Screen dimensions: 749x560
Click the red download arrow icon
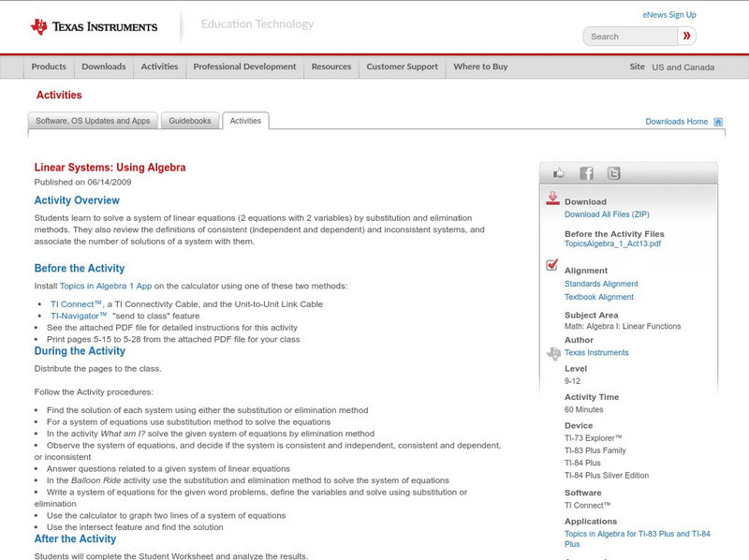coord(552,199)
